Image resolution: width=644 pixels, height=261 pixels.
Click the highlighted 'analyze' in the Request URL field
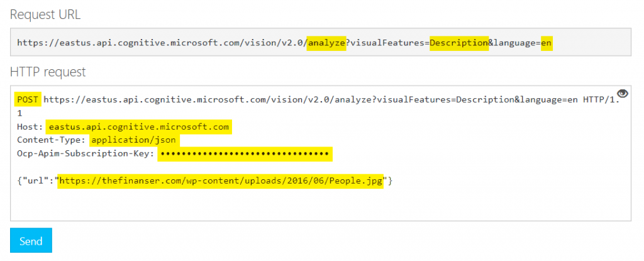click(326, 43)
